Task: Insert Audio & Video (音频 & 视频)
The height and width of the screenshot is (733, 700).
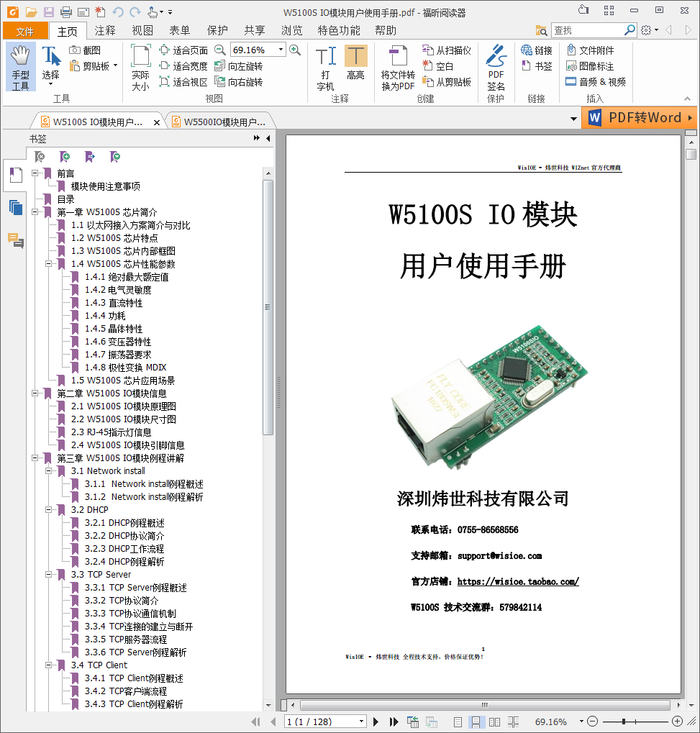Action: (x=595, y=82)
